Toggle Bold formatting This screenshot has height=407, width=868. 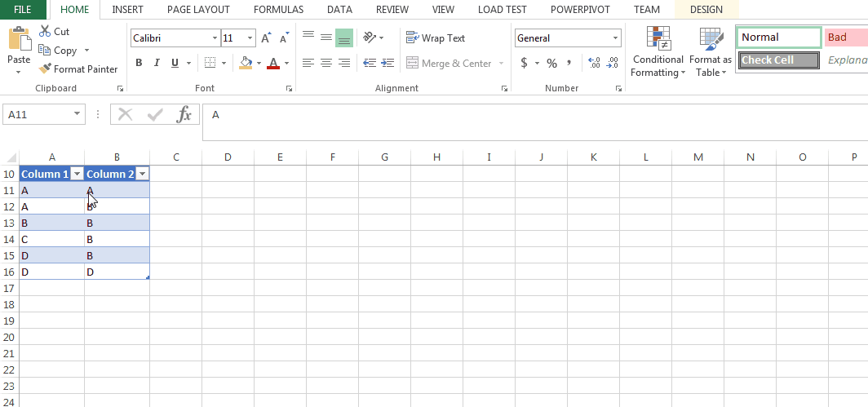(139, 63)
